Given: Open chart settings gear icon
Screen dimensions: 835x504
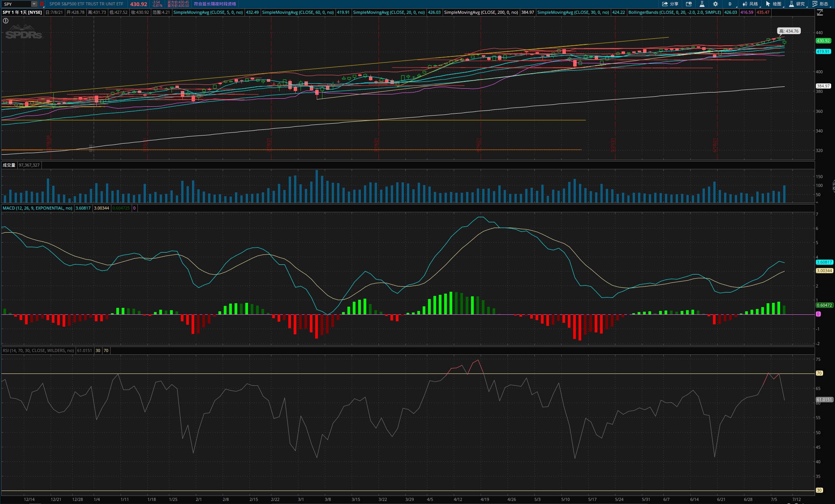Looking at the screenshot, I should point(715,4).
